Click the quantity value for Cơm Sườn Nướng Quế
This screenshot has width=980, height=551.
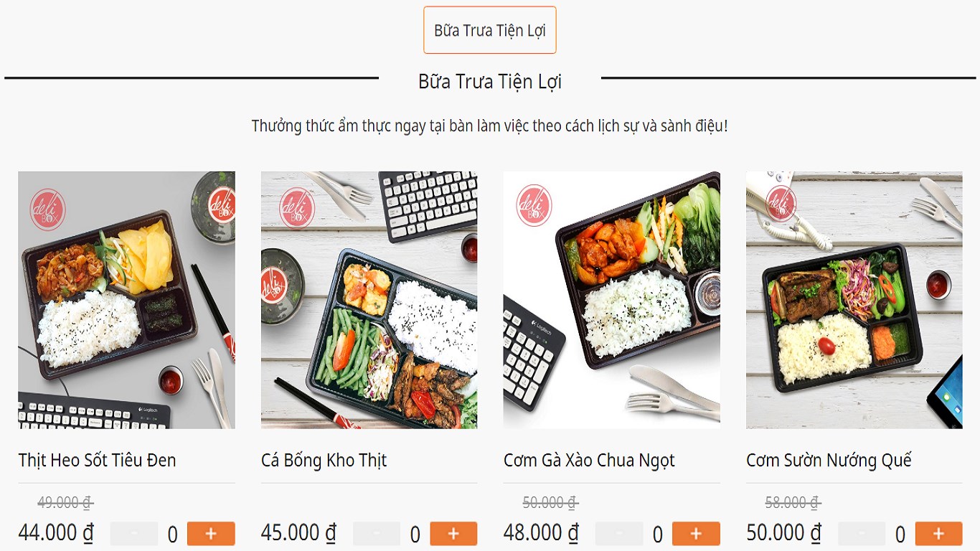900,534
